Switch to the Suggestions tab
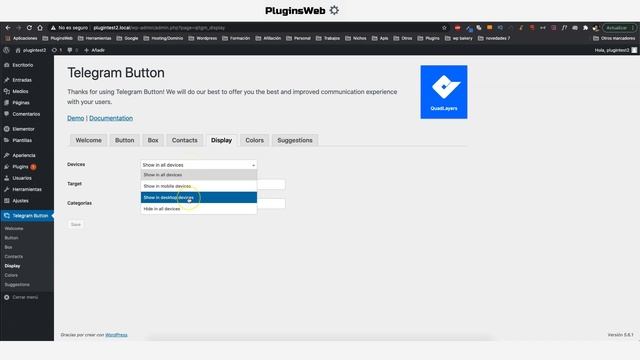 point(295,140)
